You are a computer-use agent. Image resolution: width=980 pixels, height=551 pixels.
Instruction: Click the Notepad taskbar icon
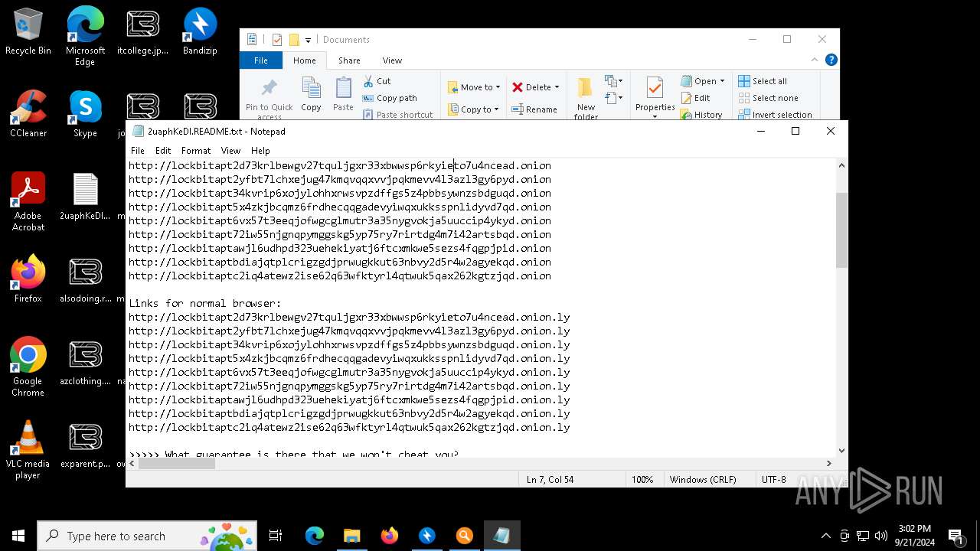point(501,536)
